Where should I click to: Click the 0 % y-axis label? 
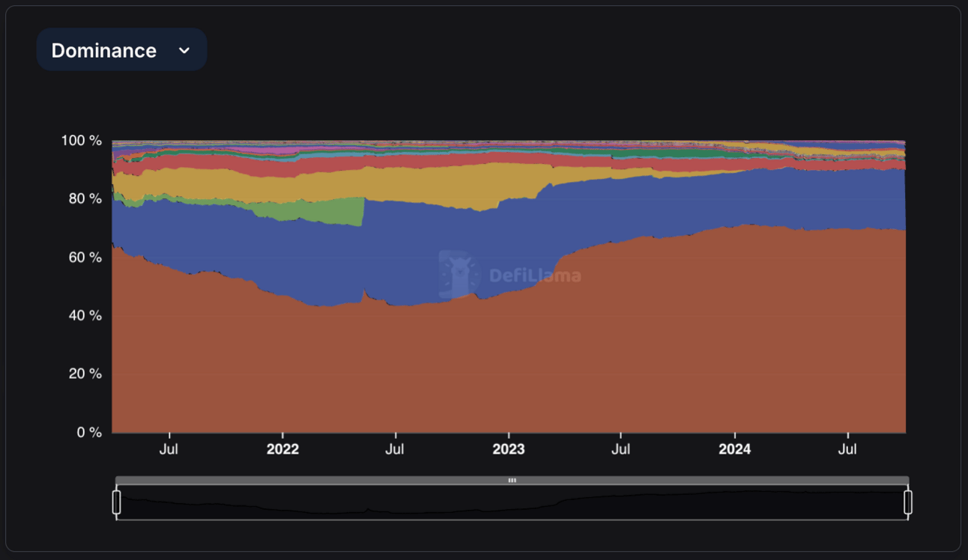[88, 432]
